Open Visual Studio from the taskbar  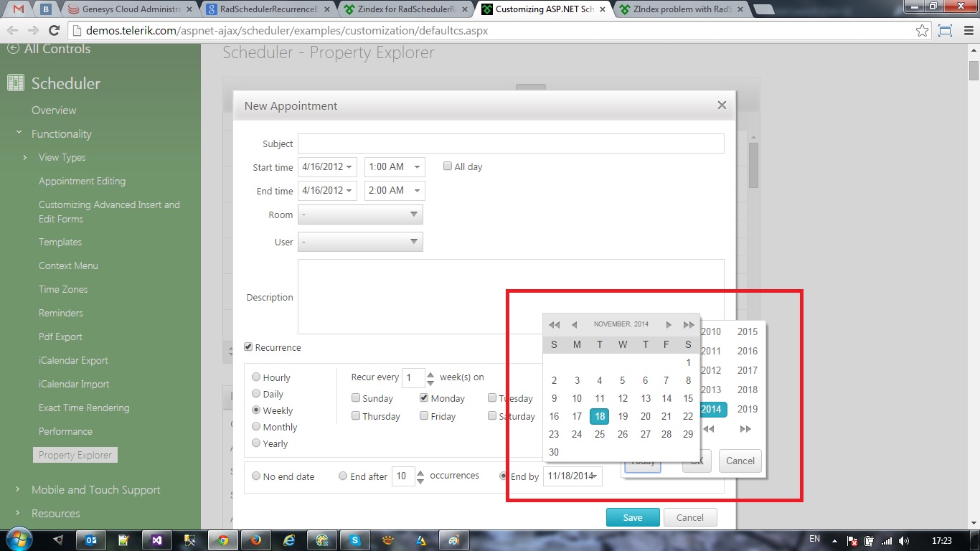click(x=156, y=540)
